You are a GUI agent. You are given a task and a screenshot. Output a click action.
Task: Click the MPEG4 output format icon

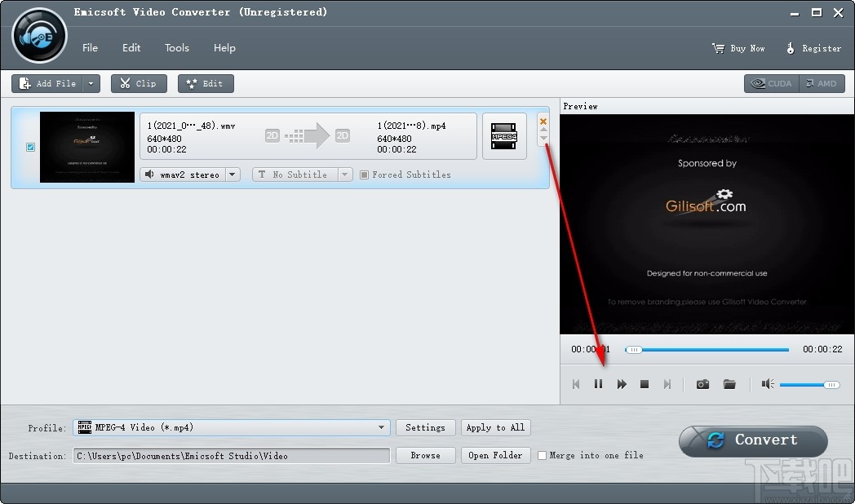[x=504, y=136]
